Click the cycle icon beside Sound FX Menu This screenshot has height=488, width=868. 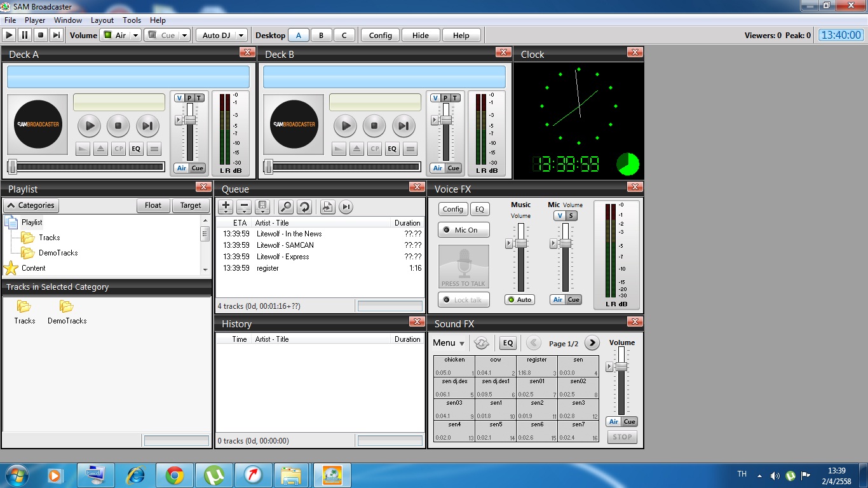click(x=482, y=343)
